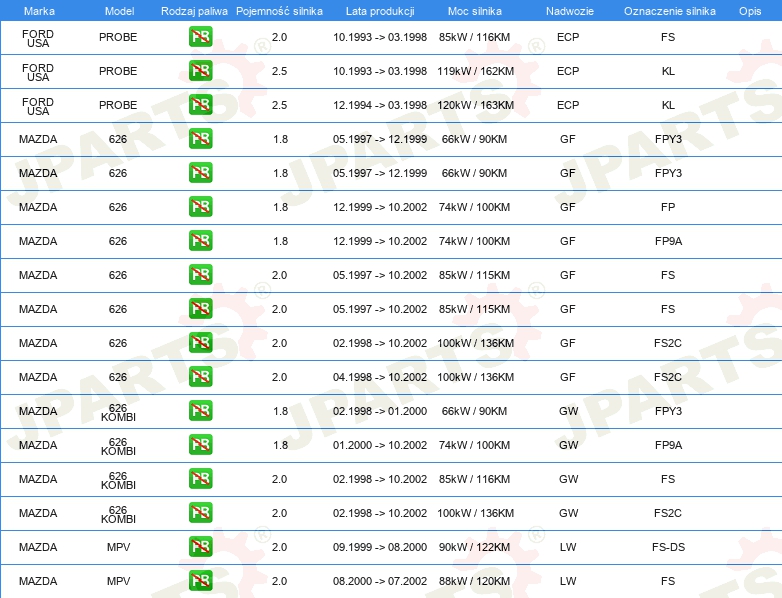
Task: Select the 90kW / 122KM power cell
Action: point(474,547)
